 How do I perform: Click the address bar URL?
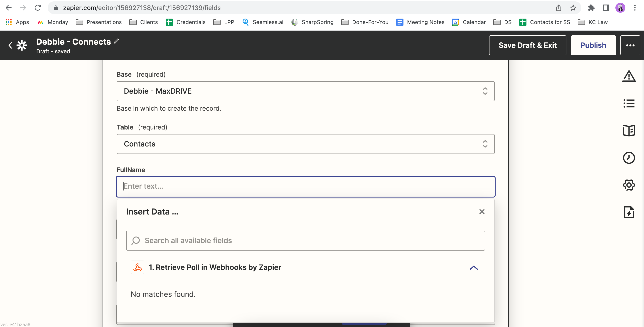pyautogui.click(x=142, y=8)
